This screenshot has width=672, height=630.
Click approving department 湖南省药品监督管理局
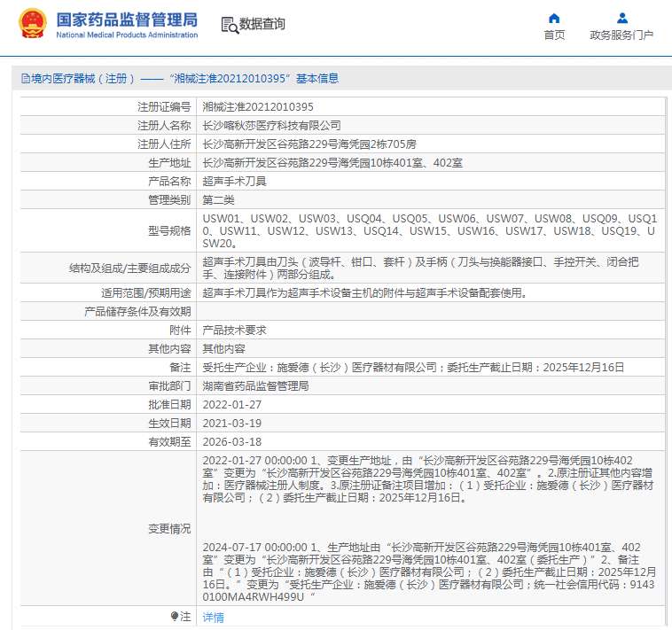pyautogui.click(x=255, y=385)
